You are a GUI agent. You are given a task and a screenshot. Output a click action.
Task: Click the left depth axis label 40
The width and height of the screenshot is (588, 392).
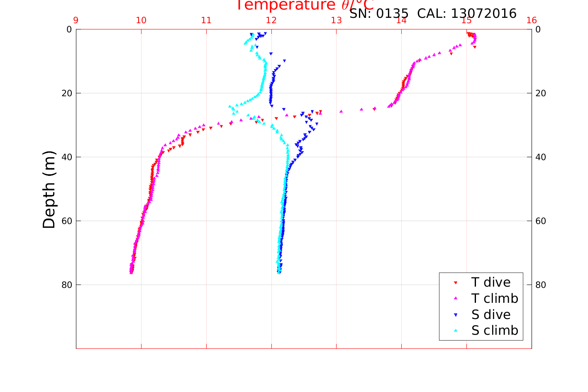(66, 157)
